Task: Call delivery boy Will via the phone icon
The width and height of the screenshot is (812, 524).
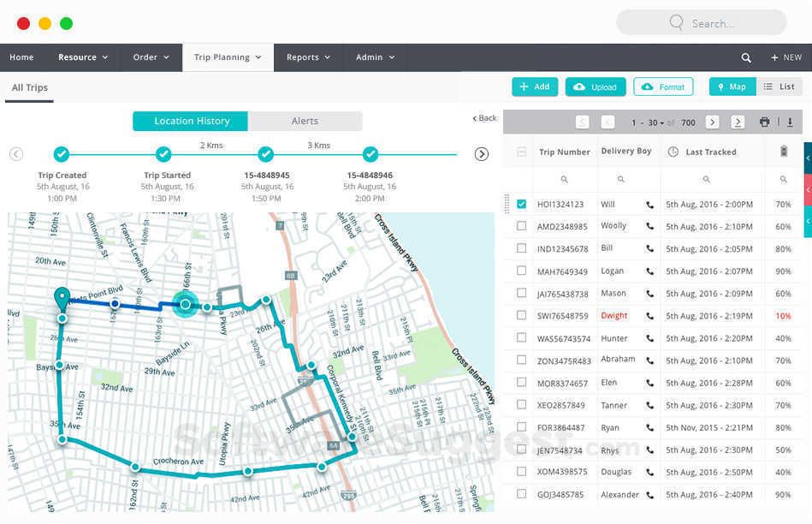Action: 649,204
